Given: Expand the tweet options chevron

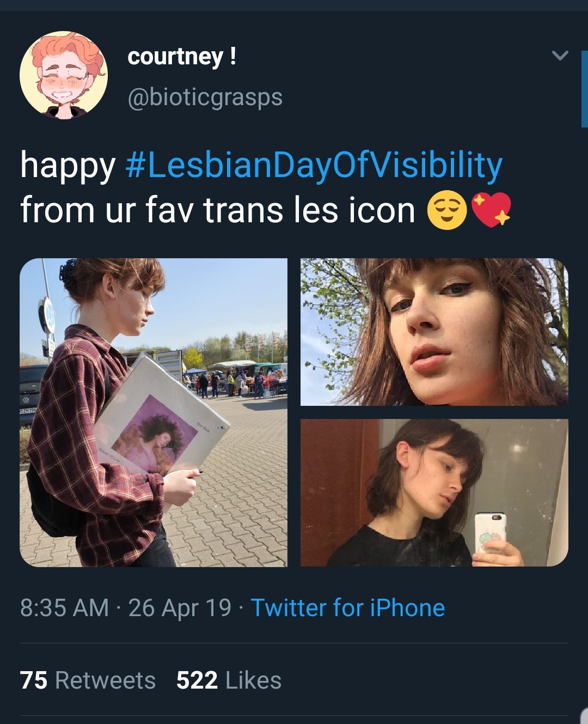Looking at the screenshot, I should point(560,56).
